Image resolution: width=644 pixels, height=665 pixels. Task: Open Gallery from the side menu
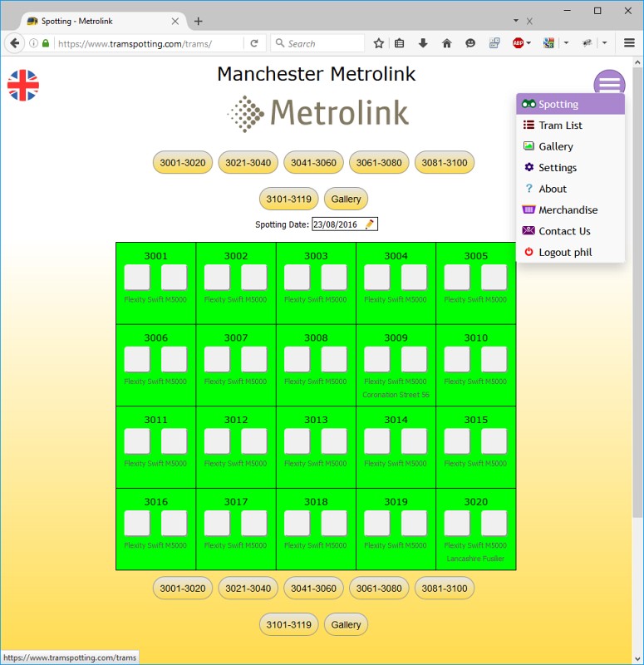coord(570,146)
